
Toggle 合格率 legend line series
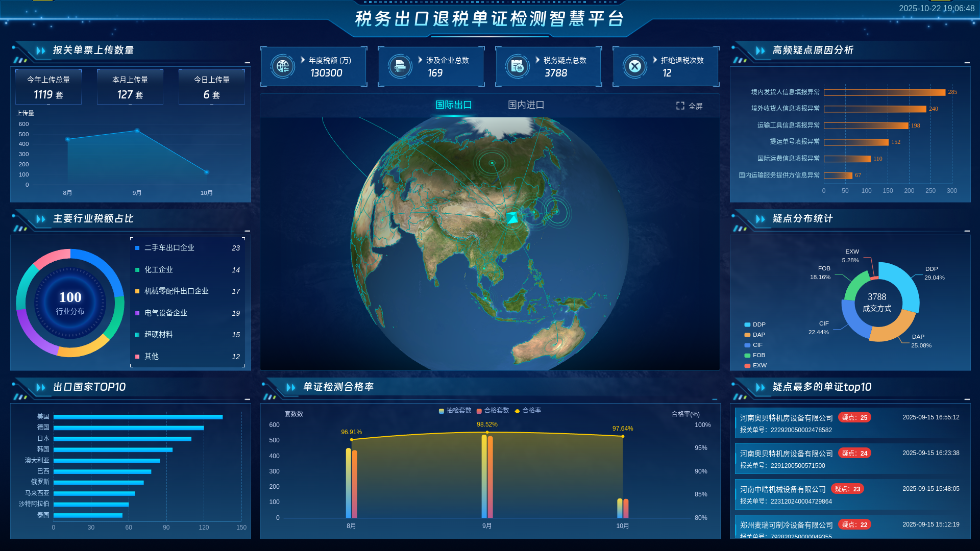pyautogui.click(x=528, y=411)
